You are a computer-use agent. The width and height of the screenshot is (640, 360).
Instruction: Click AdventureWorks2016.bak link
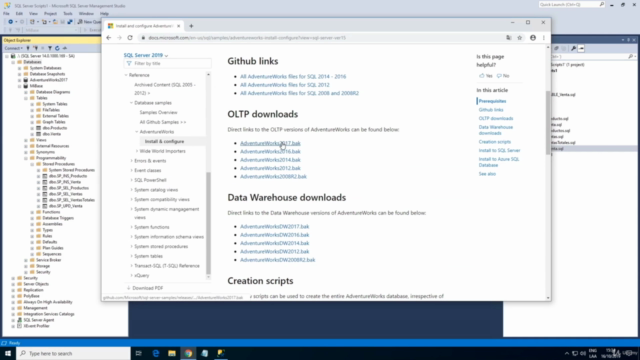[x=270, y=151]
